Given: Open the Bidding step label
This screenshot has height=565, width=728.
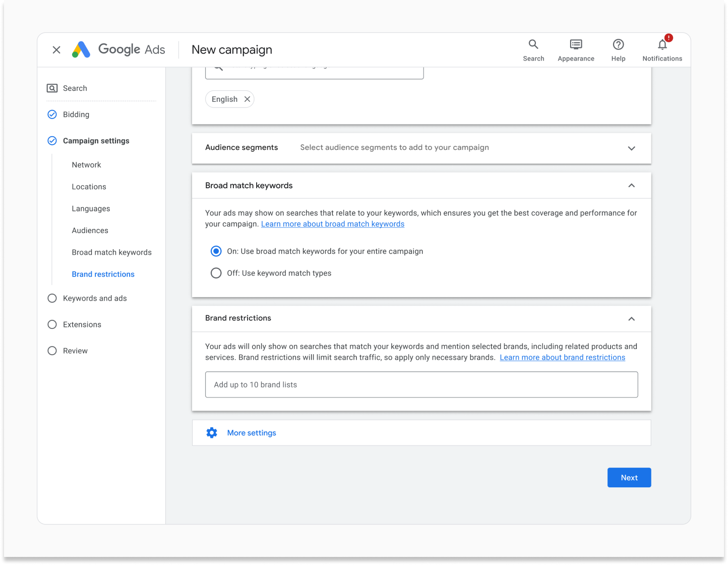Looking at the screenshot, I should 76,115.
